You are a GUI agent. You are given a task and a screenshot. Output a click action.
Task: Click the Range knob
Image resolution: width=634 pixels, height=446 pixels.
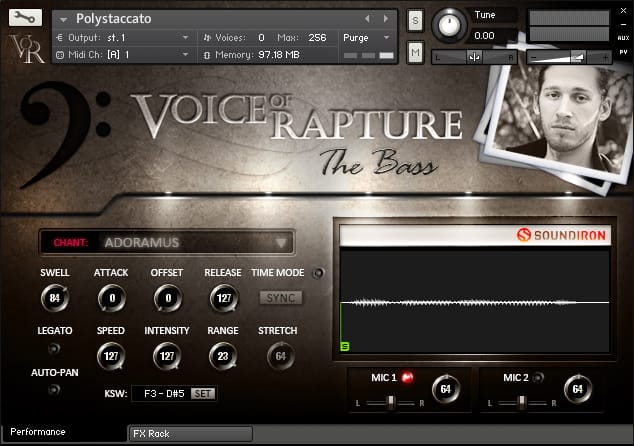(x=222, y=355)
